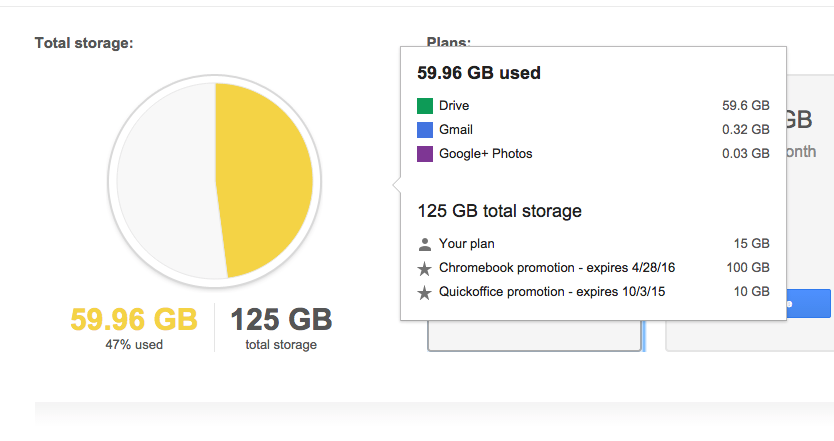Select the Gmail storage row label
The width and height of the screenshot is (834, 441).
point(456,129)
